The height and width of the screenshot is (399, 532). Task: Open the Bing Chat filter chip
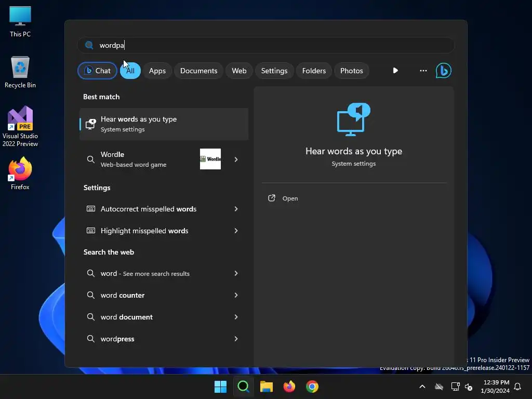(x=97, y=71)
